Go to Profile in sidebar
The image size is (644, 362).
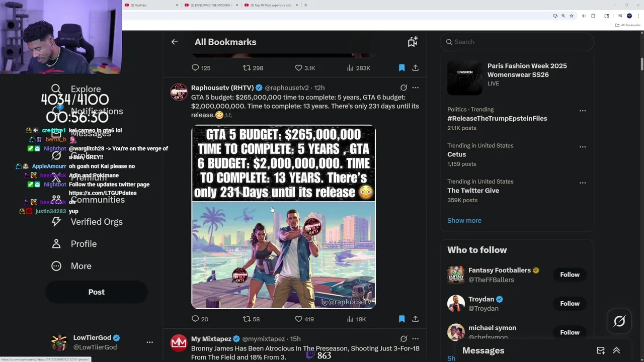tap(74, 244)
